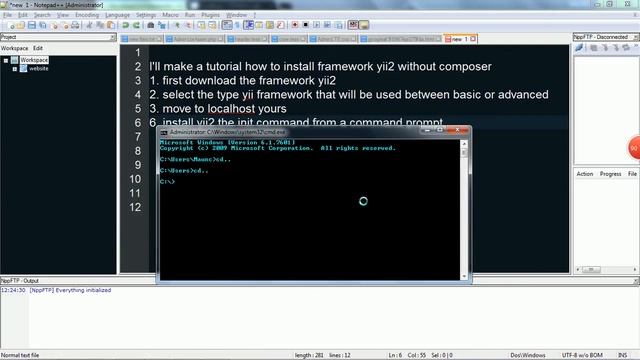
Task: Open Find using the binoculars icon
Action: pyautogui.click(x=151, y=25)
